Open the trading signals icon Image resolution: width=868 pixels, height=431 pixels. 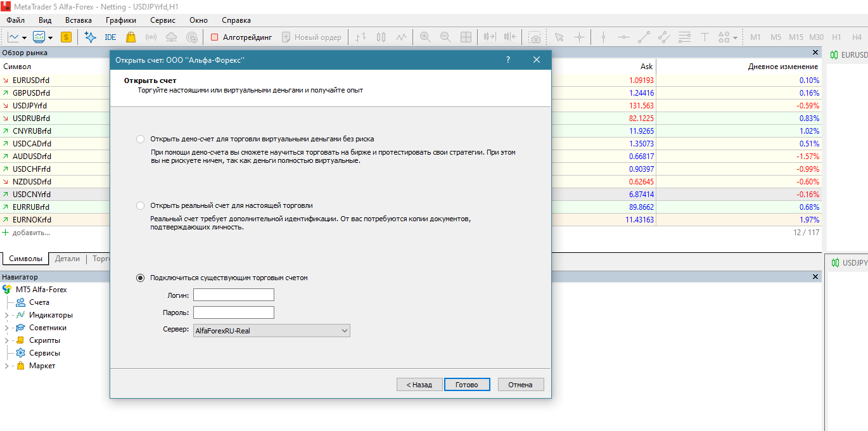[x=151, y=37]
